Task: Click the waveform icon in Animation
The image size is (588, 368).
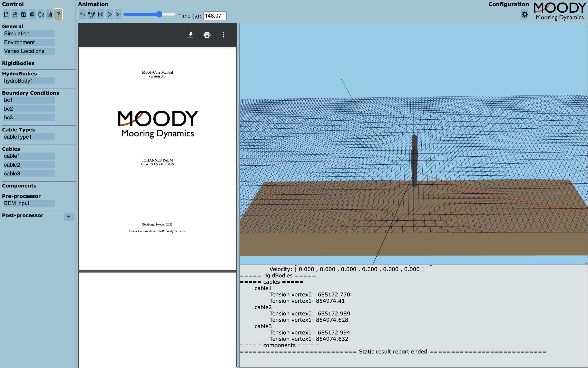Action: [x=91, y=15]
